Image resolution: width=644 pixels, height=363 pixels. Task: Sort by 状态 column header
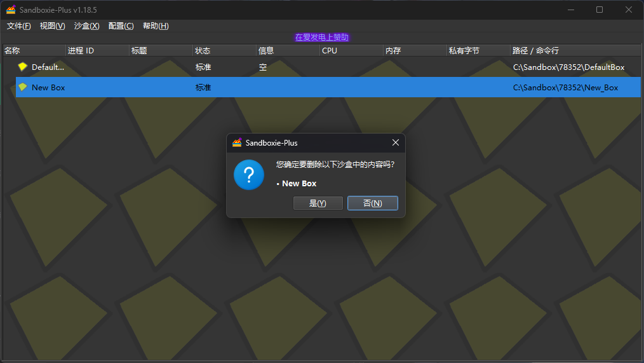[225, 51]
